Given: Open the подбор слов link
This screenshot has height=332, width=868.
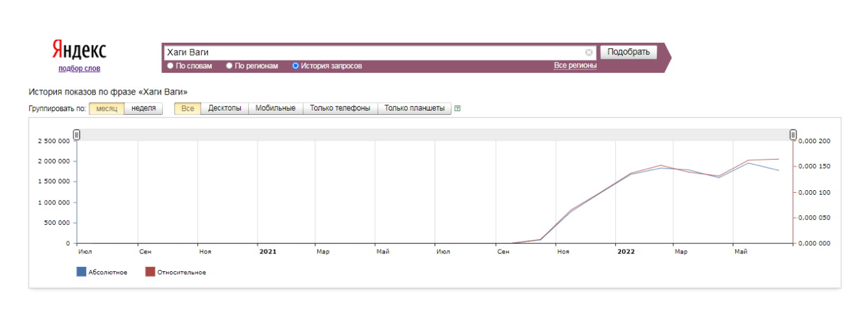Looking at the screenshot, I should coord(79,68).
